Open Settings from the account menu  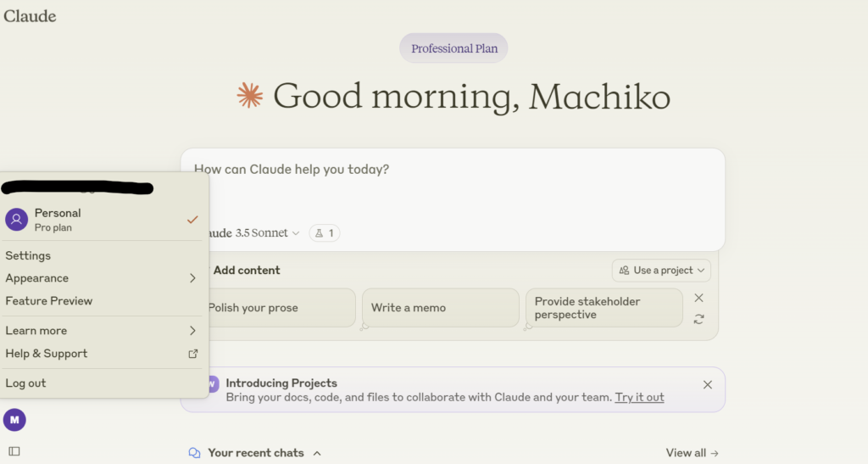pos(28,256)
